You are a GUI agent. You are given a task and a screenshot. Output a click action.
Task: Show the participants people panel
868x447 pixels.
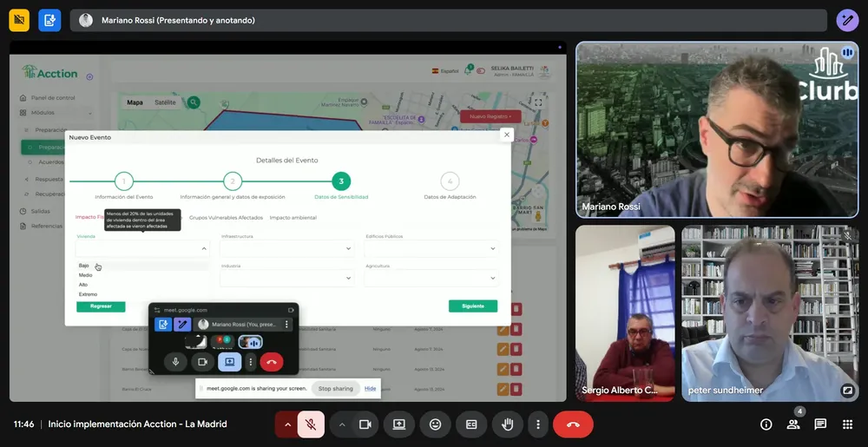(793, 424)
